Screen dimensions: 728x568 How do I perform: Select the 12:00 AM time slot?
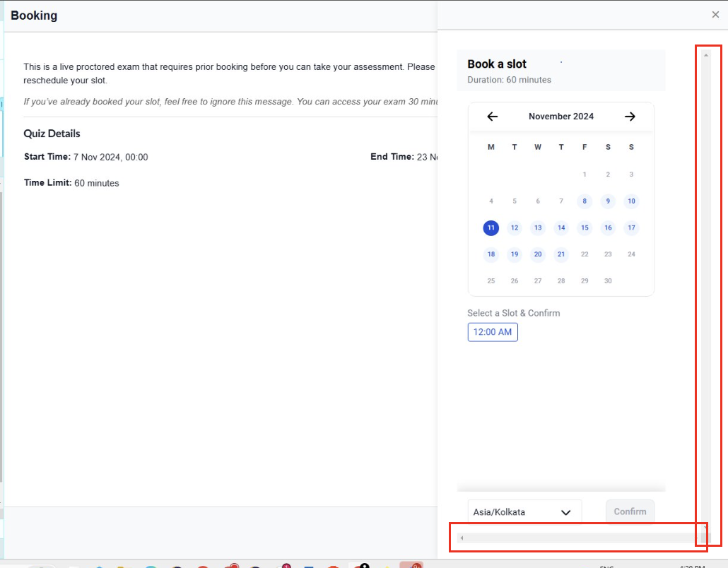tap(493, 332)
